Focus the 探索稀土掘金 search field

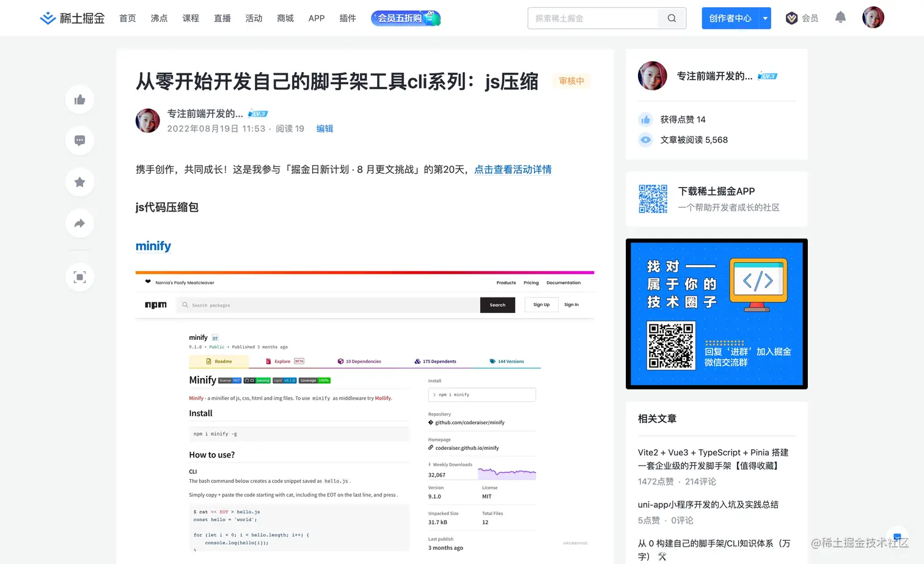[593, 18]
